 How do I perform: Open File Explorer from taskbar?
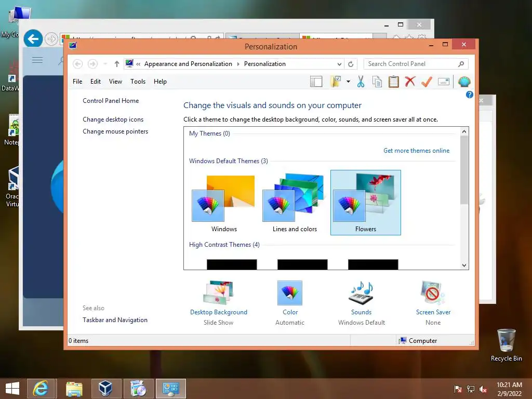pyautogui.click(x=74, y=389)
